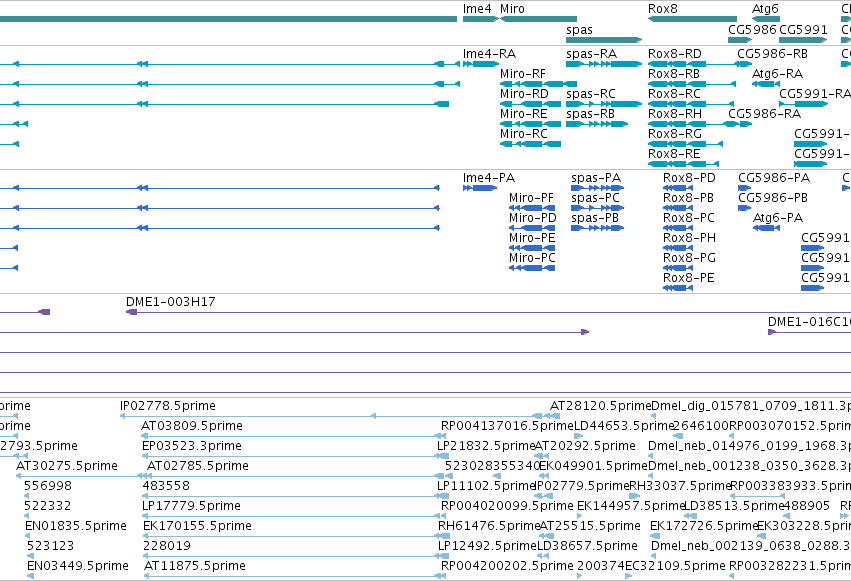Select the Miro-PC protein feature
Viewport: 851px width, 581px height.
532,269
